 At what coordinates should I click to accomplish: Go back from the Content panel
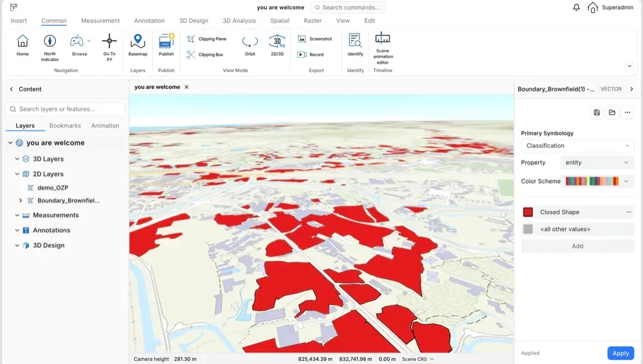(x=11, y=89)
